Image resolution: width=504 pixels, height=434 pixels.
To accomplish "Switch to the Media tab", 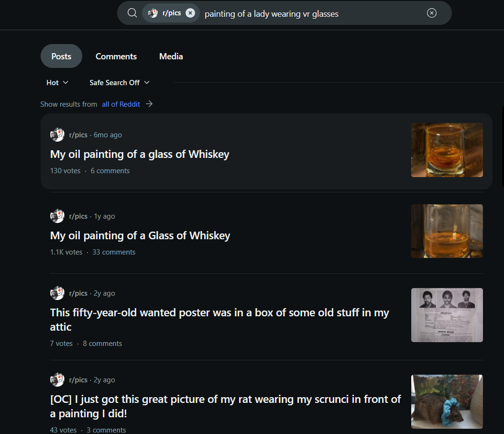I will click(171, 56).
